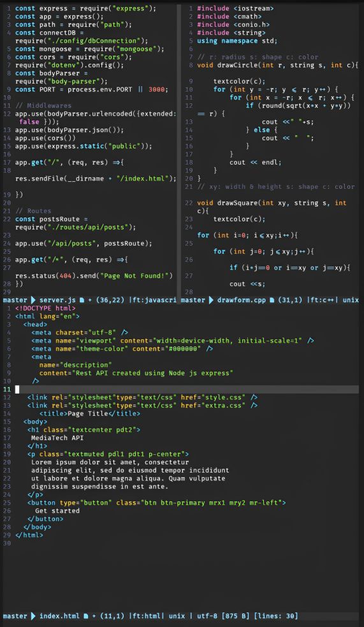Screen dimensions: 364x627
Task: Click the 'app.use(cors())' line
Action: [45, 138]
